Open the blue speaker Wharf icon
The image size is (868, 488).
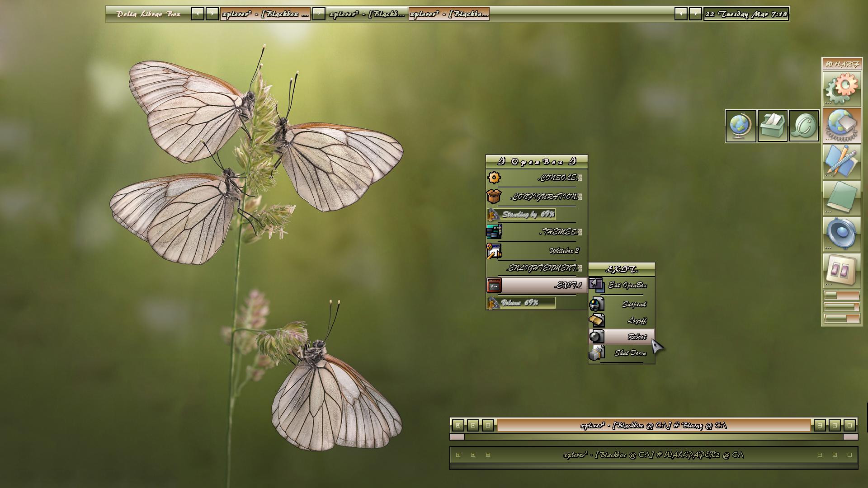click(x=841, y=234)
